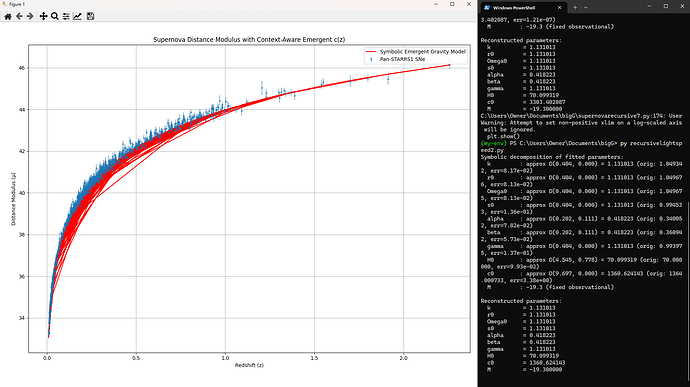Click the plot title text
Viewport: 690px width, 387px height.
coord(249,40)
